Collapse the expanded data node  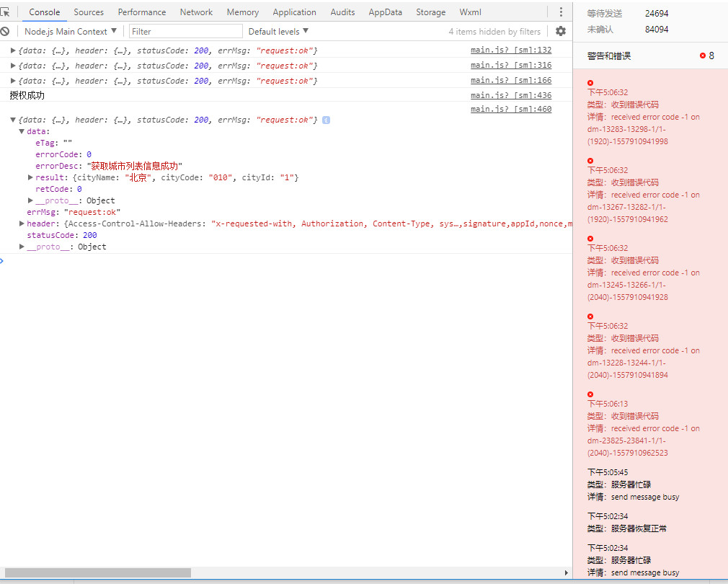coord(22,131)
